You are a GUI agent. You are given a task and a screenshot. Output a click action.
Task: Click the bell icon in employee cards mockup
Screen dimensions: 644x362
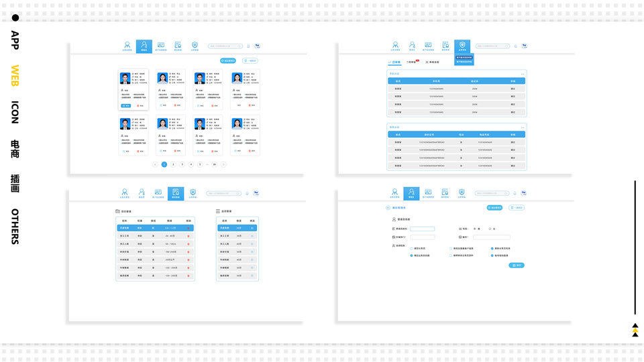click(248, 46)
